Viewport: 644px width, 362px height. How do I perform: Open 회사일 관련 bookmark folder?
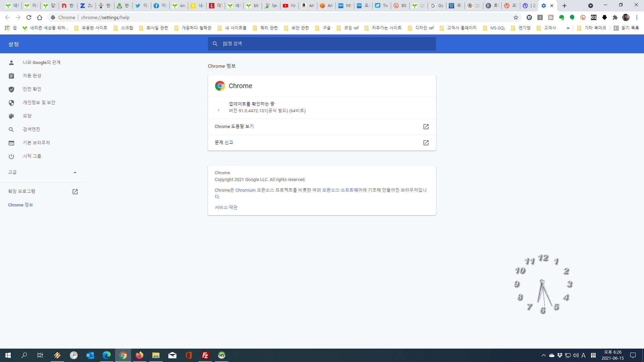154,28
